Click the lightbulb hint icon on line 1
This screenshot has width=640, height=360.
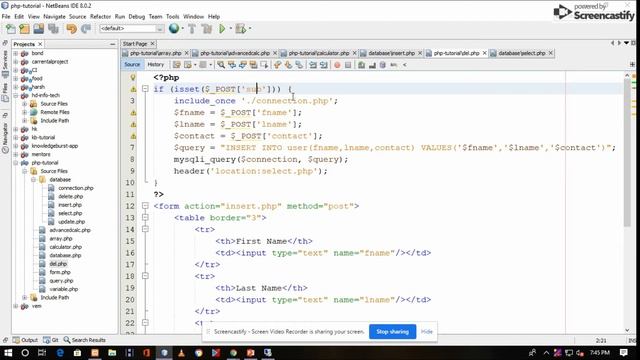[x=133, y=78]
